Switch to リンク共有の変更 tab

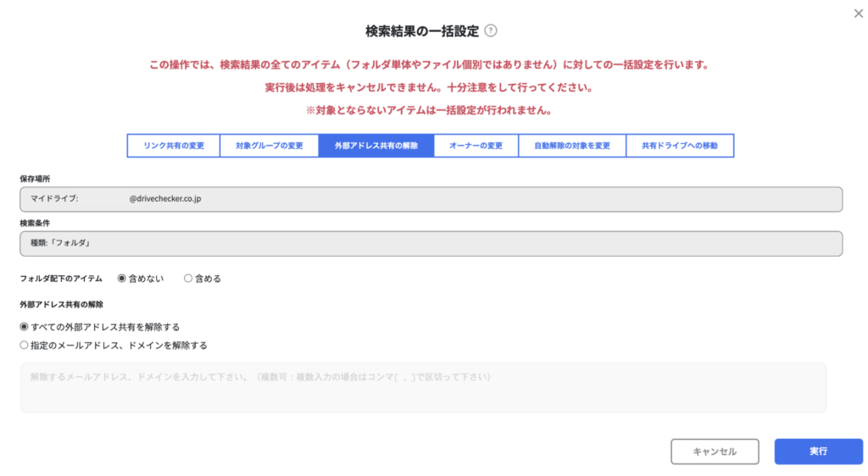tap(174, 146)
